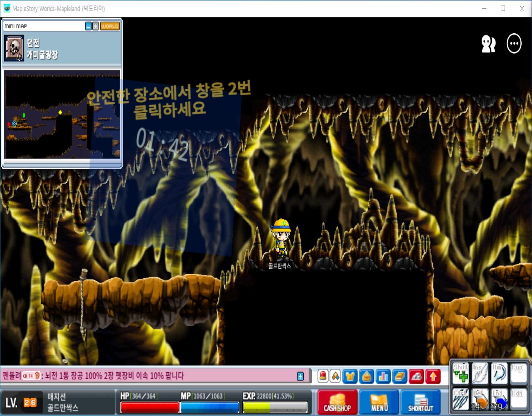Click the 01:42 countdown timer
The width and height of the screenshot is (532, 416).
[x=163, y=144]
